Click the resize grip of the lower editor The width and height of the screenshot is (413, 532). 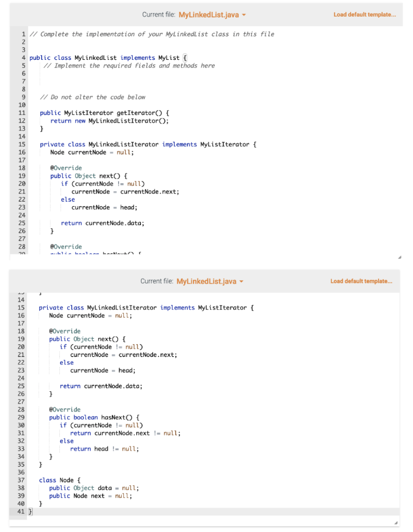(x=396, y=523)
